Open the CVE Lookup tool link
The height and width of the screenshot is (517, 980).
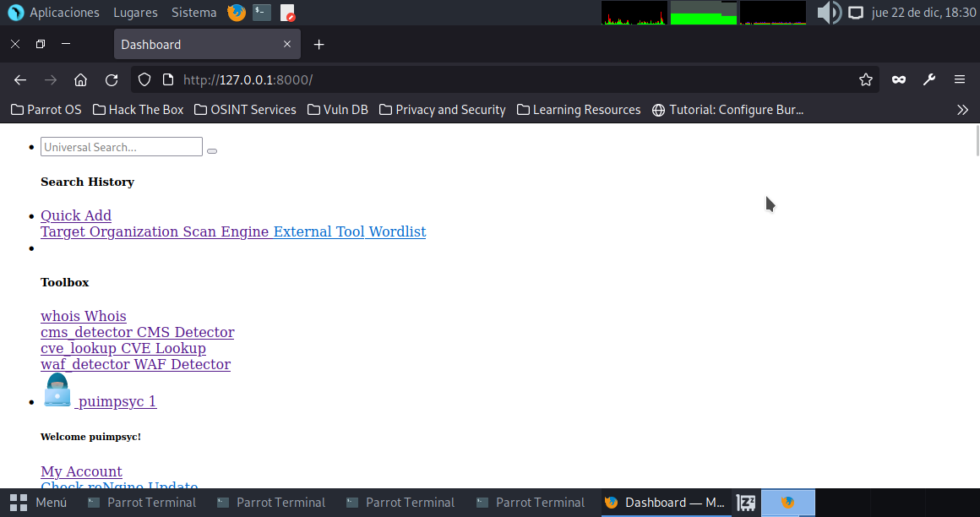tap(123, 348)
